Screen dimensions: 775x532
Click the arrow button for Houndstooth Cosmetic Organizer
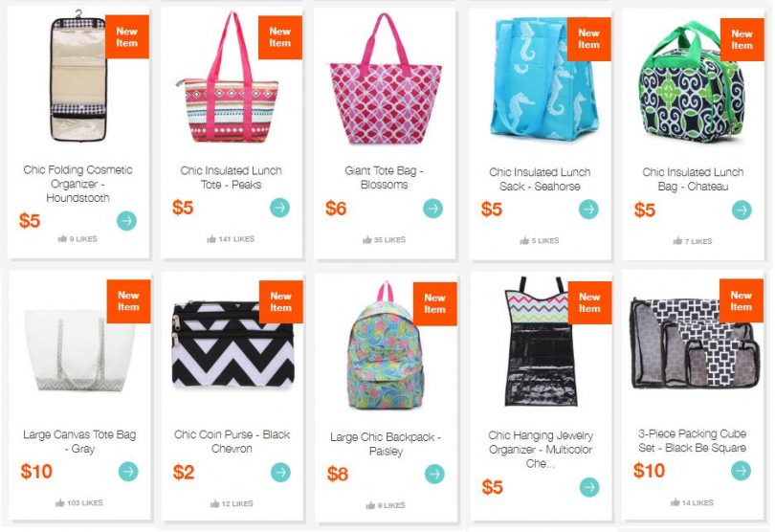[x=126, y=220]
